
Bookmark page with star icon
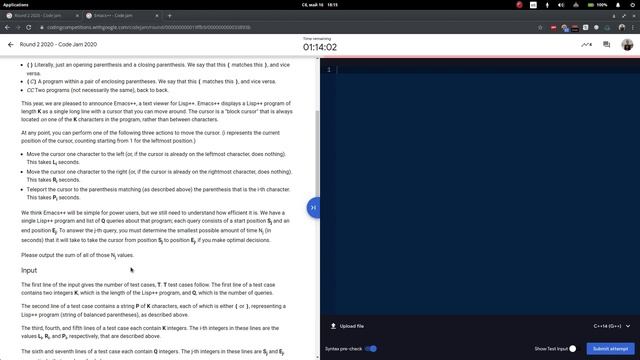540,27
